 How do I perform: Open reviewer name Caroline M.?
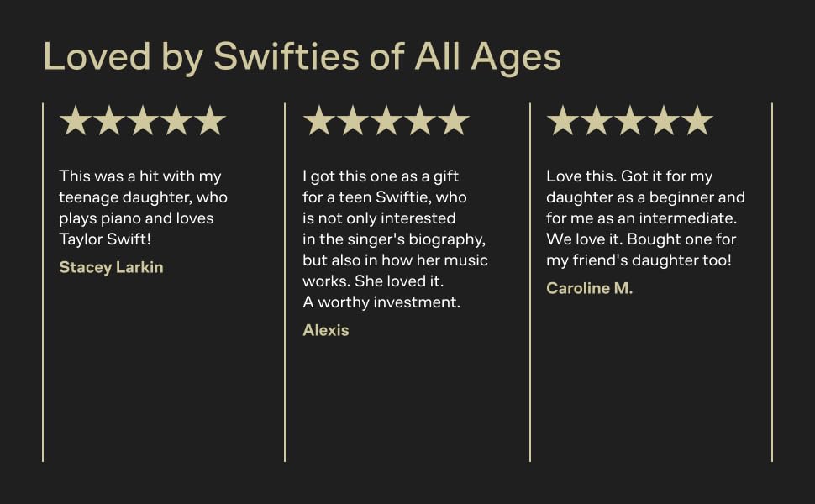coord(589,289)
